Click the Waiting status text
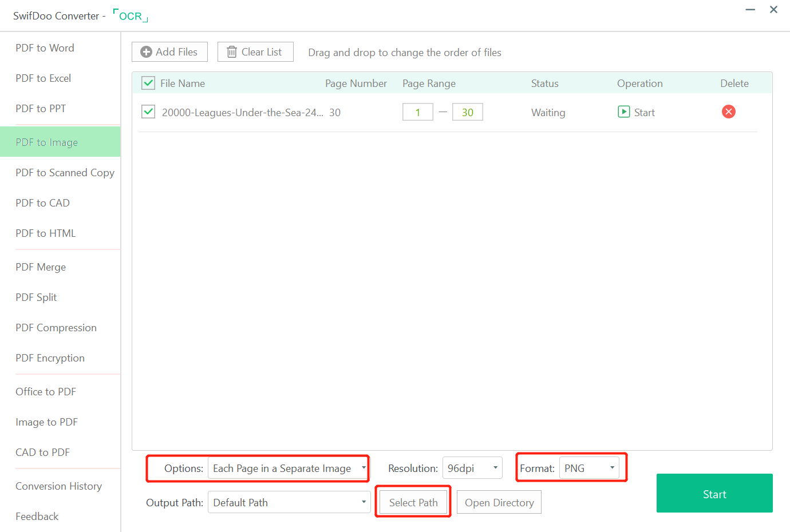 (x=548, y=113)
